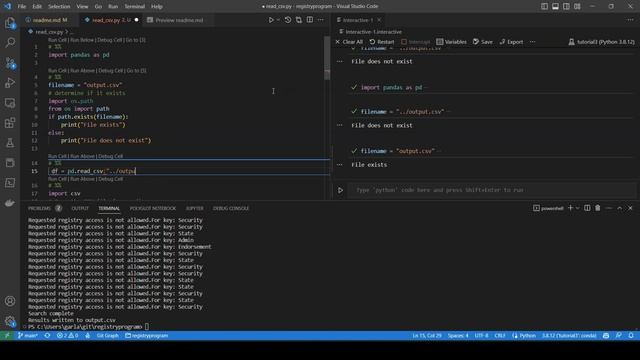Open the Edit menu
This screenshot has height=360, width=640.
pos(37,7)
